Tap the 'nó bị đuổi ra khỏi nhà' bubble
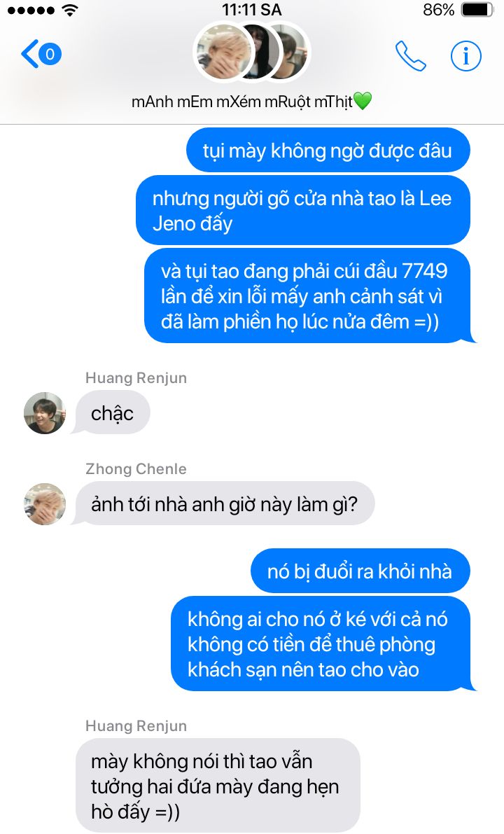Screen dimensions: 504x834 (x=360, y=571)
